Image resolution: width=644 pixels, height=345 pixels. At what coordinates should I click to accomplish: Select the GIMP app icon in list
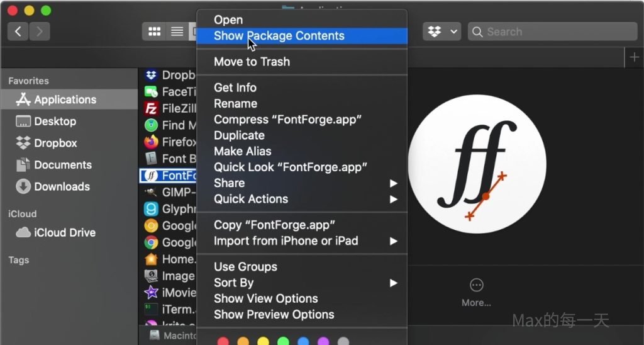[151, 192]
